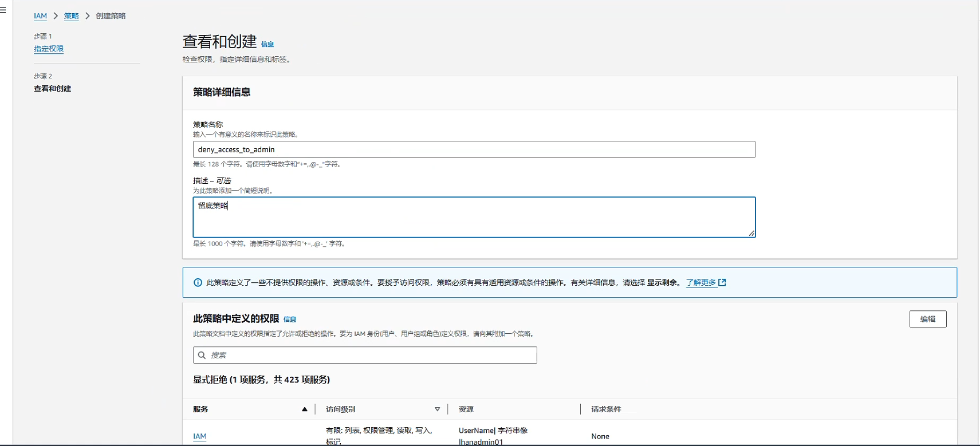The image size is (980, 446).
Task: Click external link icon after 了解更多
Action: click(x=722, y=282)
